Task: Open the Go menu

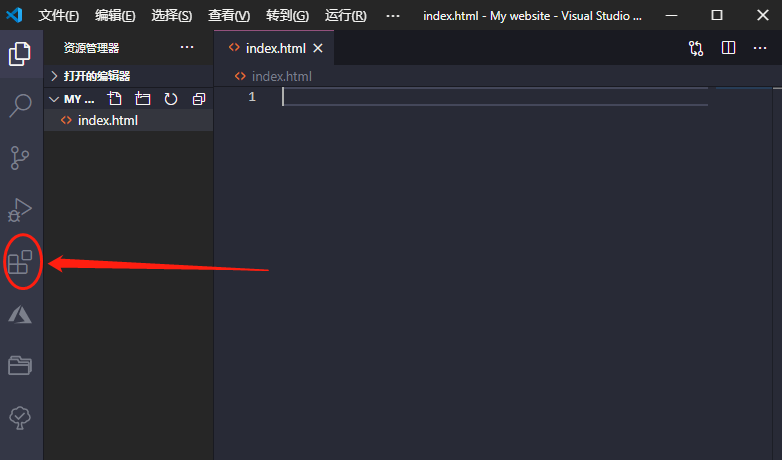Action: (x=287, y=15)
